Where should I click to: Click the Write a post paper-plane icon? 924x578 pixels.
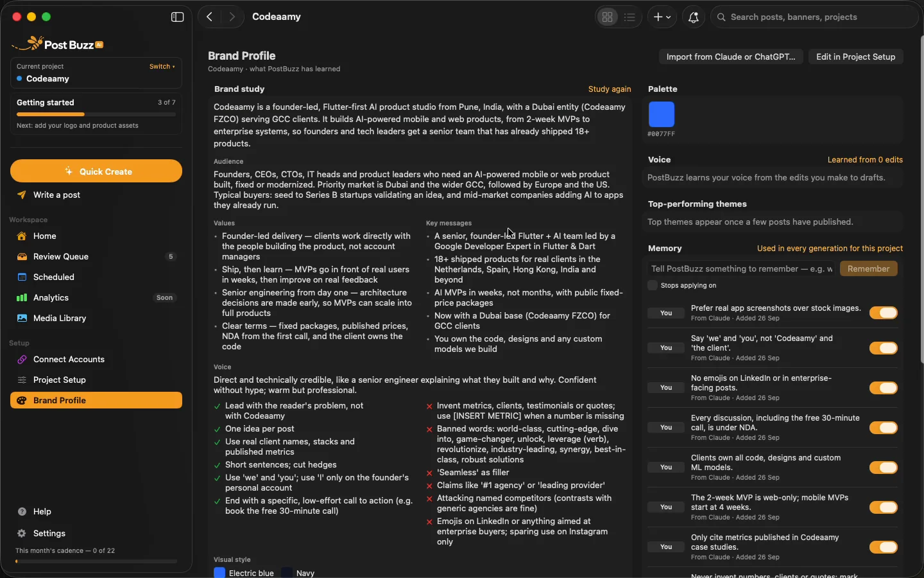[22, 195]
